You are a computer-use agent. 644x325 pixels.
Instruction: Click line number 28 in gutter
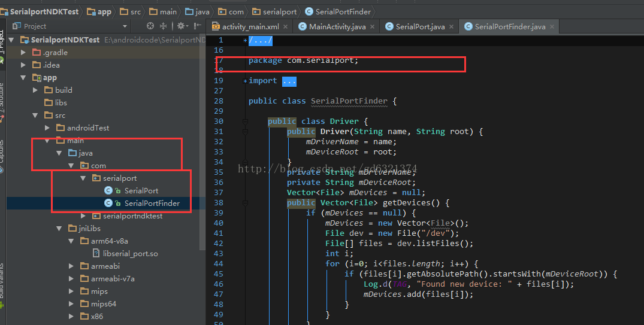(x=219, y=101)
